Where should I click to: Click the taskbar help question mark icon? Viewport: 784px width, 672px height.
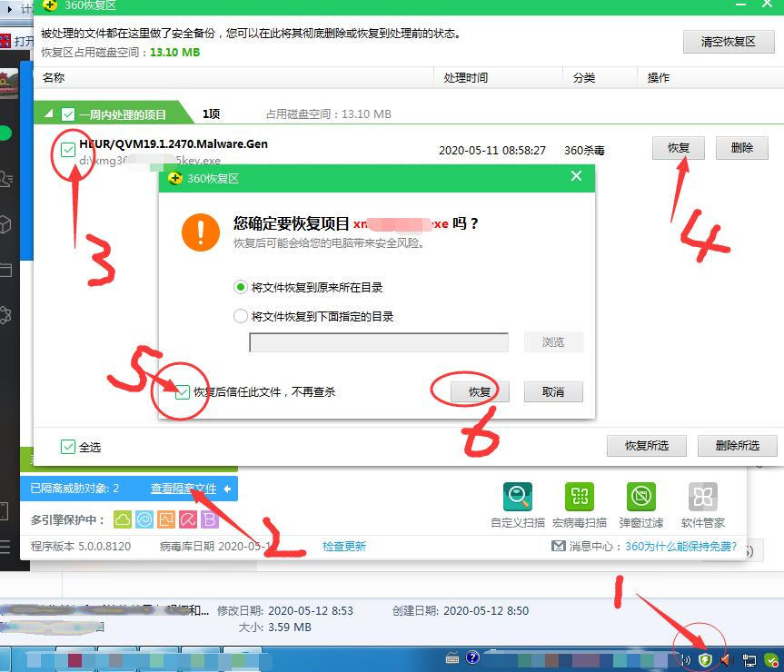coord(472,657)
